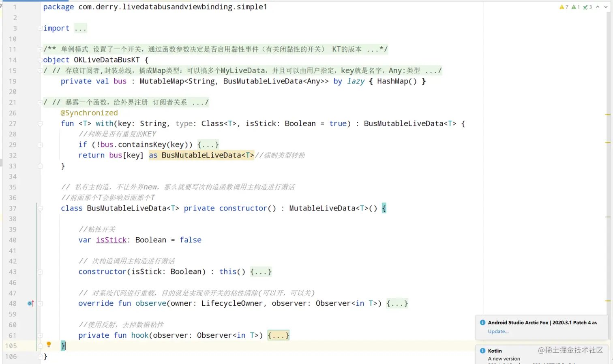Click the 'lazy' keyword on line 19
Screen dimensions: 613x364
tap(356, 81)
